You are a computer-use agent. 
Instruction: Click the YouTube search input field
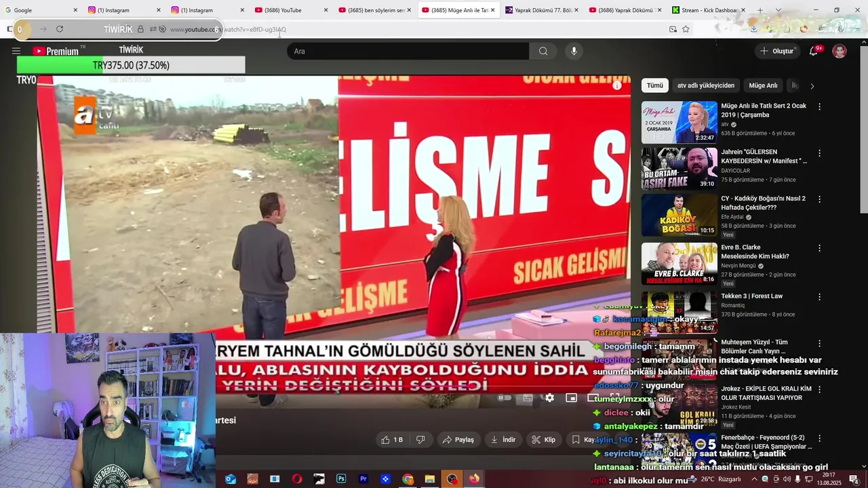(408, 51)
